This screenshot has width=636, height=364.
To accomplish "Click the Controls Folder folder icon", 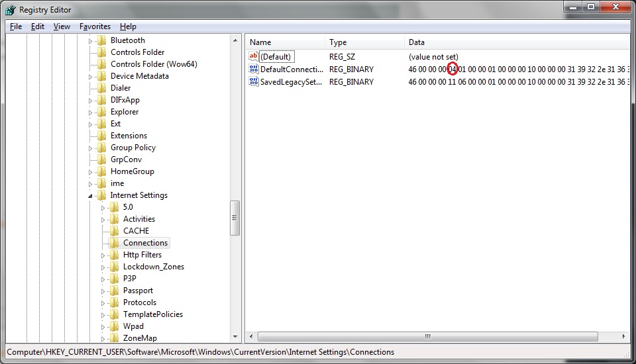I will [102, 52].
